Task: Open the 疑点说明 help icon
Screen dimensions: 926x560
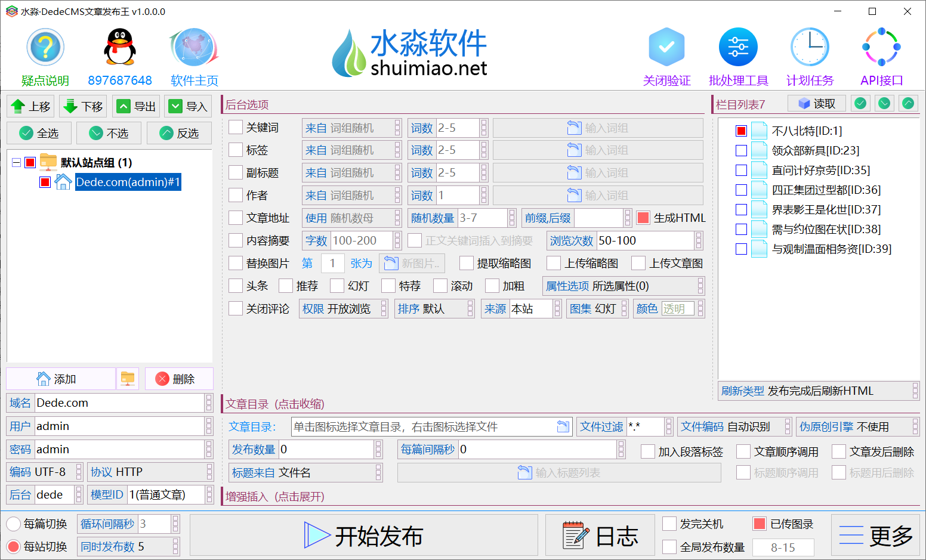Action: [x=45, y=47]
